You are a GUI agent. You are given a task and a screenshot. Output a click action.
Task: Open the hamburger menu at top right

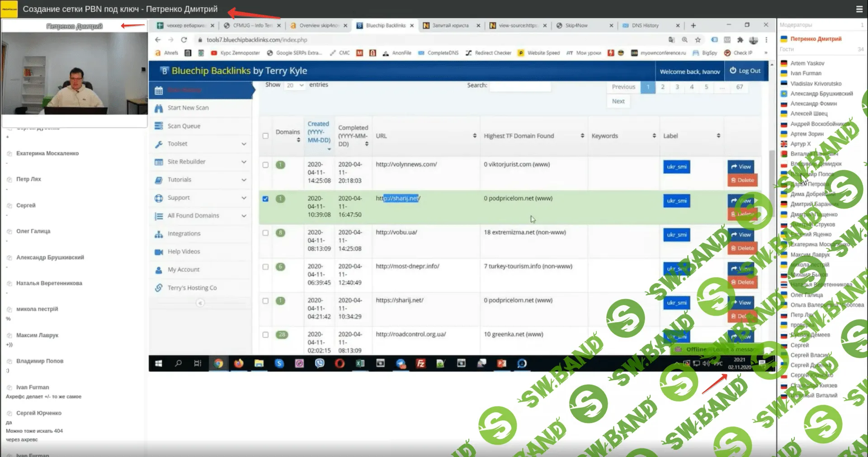point(859,9)
